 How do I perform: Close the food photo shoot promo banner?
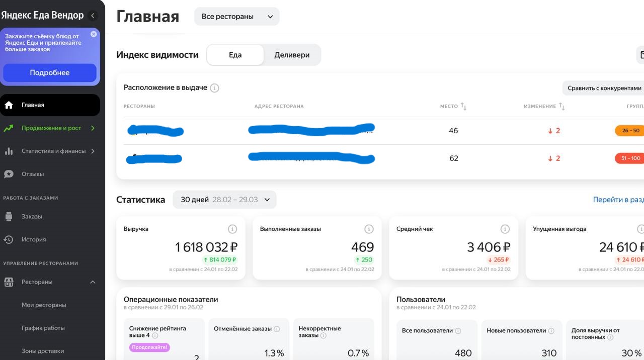[94, 34]
